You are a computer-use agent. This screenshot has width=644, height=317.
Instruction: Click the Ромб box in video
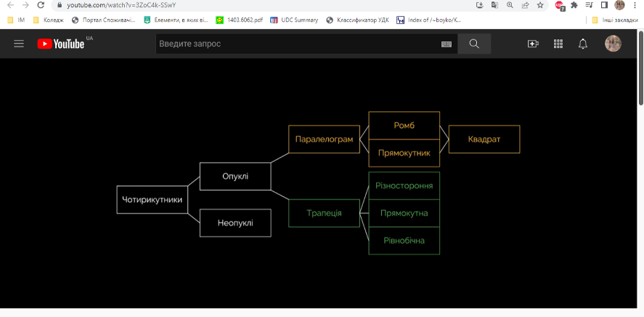pyautogui.click(x=404, y=125)
